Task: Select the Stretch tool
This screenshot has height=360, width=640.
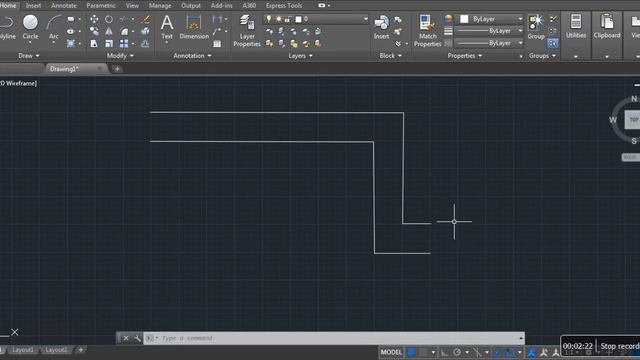Action: pyautogui.click(x=94, y=43)
